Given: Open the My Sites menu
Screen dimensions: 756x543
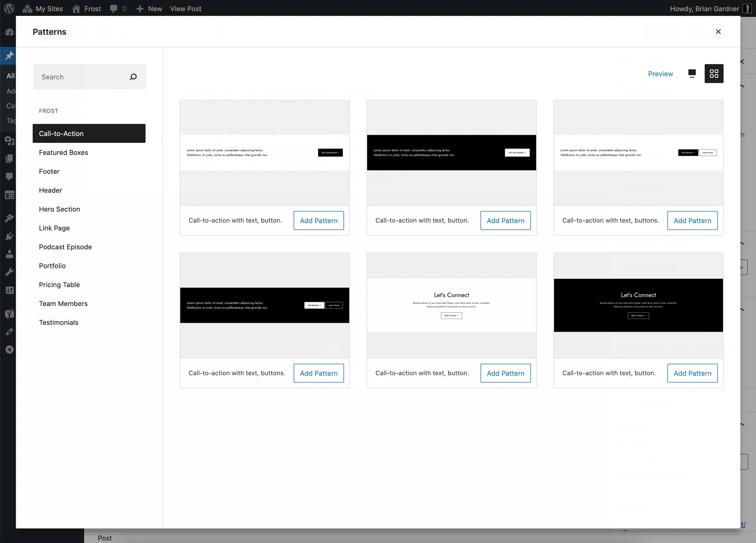Looking at the screenshot, I should coord(42,8).
